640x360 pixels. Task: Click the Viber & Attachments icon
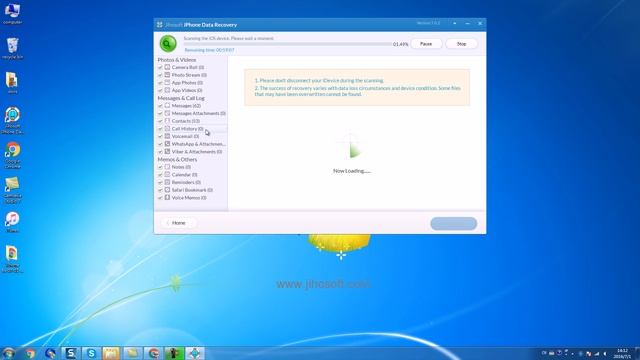pos(167,151)
